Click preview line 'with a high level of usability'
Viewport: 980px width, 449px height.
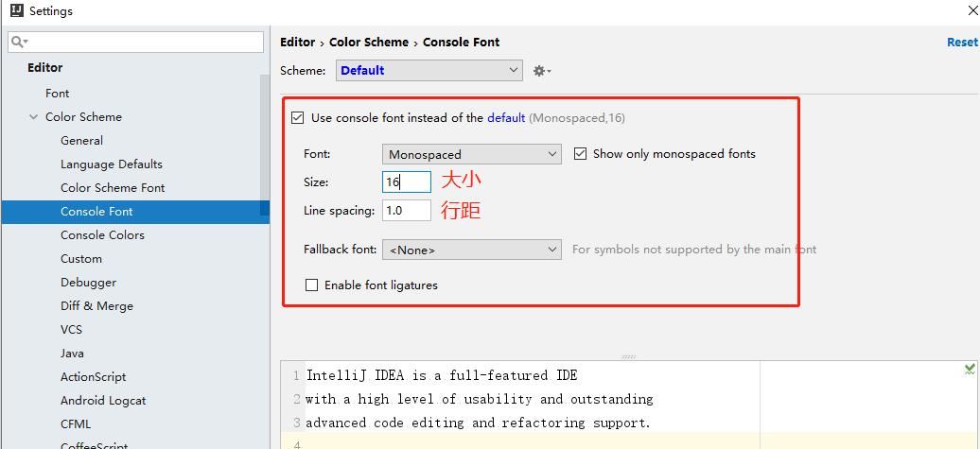click(480, 399)
